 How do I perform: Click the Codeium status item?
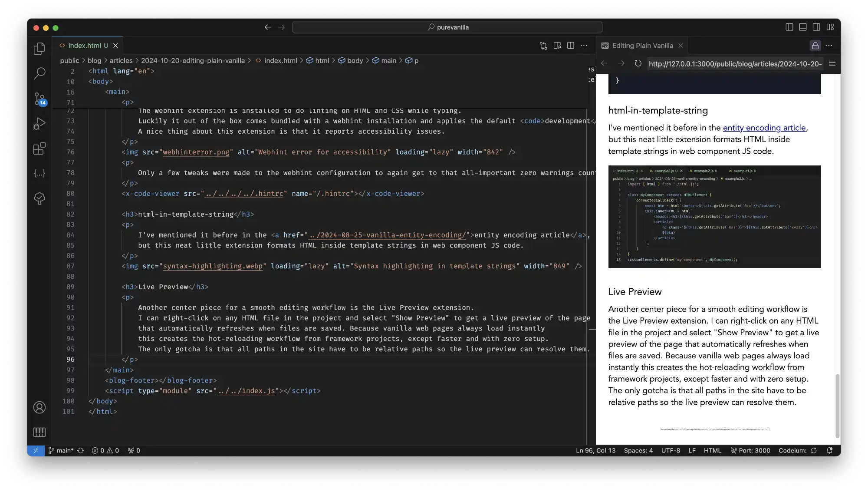point(798,450)
